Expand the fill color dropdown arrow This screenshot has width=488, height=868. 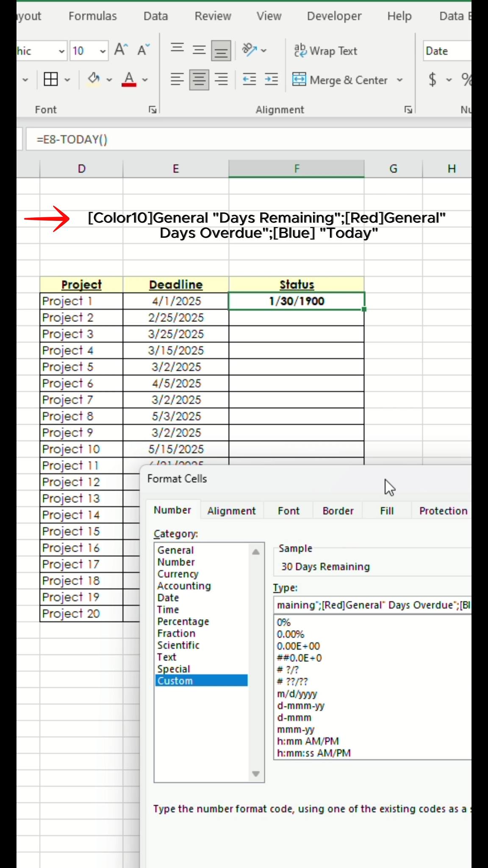coord(109,80)
